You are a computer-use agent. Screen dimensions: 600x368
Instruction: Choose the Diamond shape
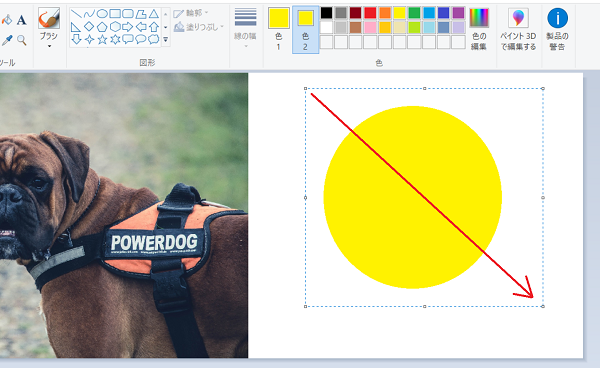[89, 27]
